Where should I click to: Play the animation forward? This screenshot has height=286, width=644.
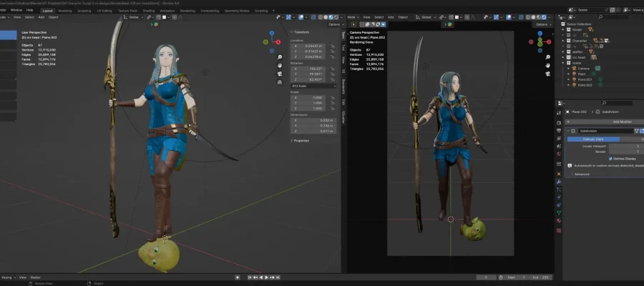[x=267, y=278]
